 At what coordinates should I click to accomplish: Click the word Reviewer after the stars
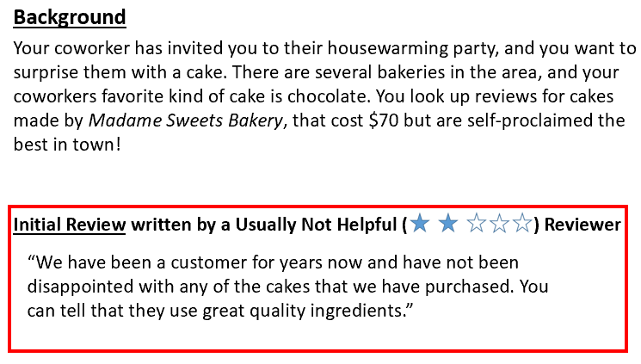[582, 225]
